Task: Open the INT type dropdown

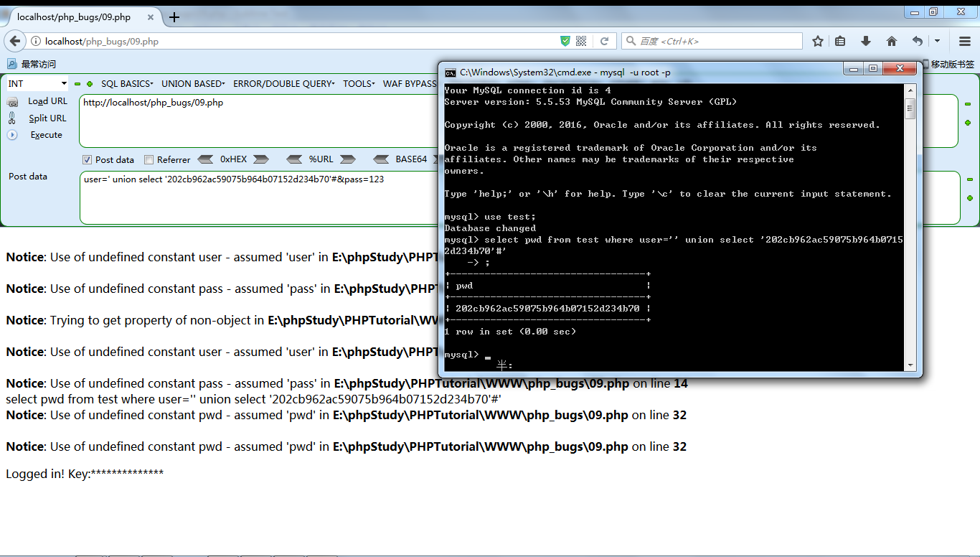Action: 37,83
